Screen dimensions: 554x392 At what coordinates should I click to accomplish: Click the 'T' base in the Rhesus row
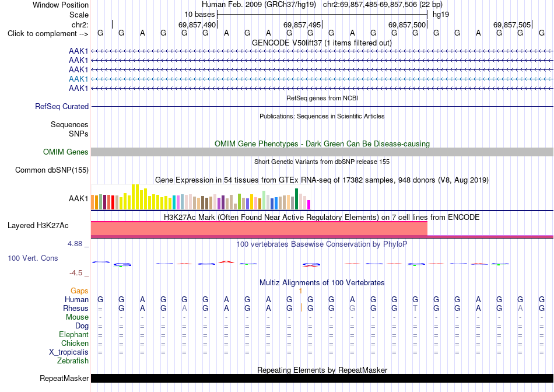point(415,308)
